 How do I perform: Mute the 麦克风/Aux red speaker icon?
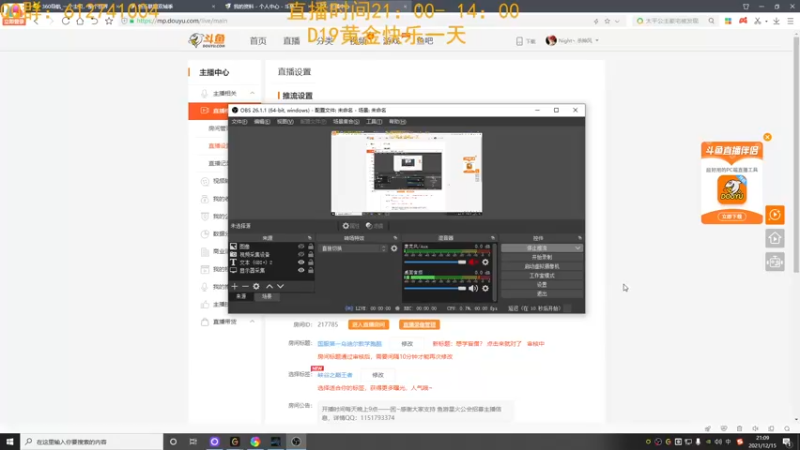click(473, 262)
